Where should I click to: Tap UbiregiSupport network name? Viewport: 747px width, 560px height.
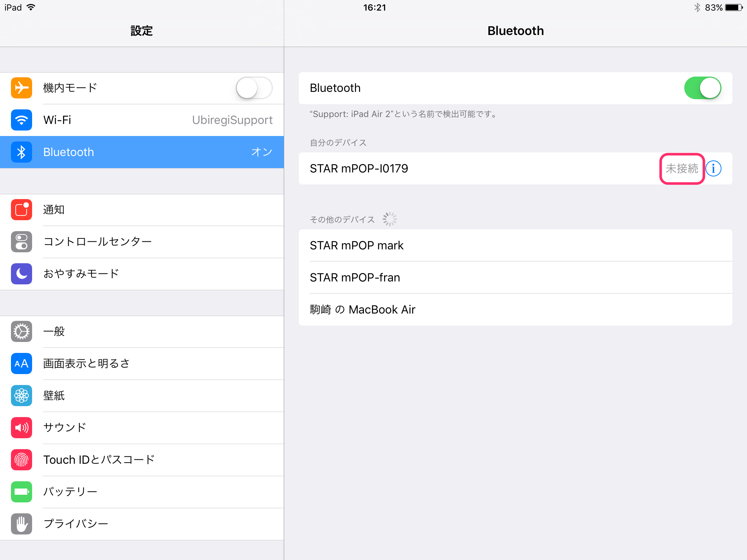(232, 120)
